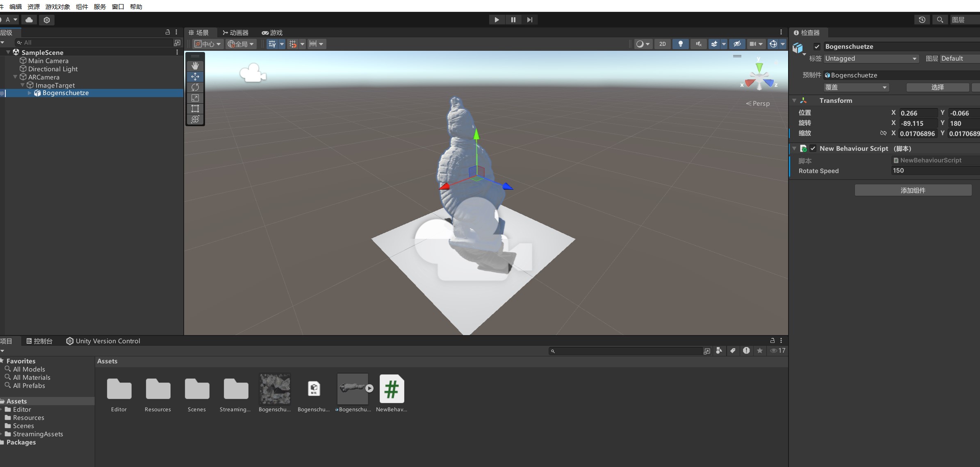Open the 窗口 menu

[118, 7]
